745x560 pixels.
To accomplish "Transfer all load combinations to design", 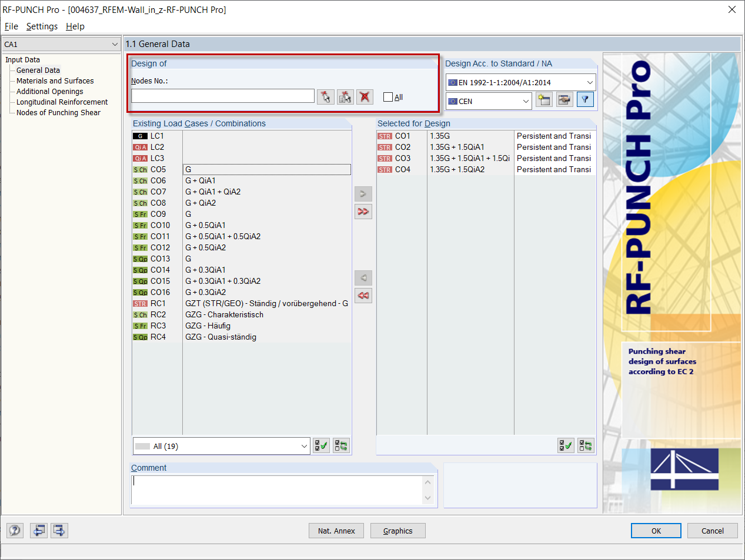I will (x=363, y=212).
